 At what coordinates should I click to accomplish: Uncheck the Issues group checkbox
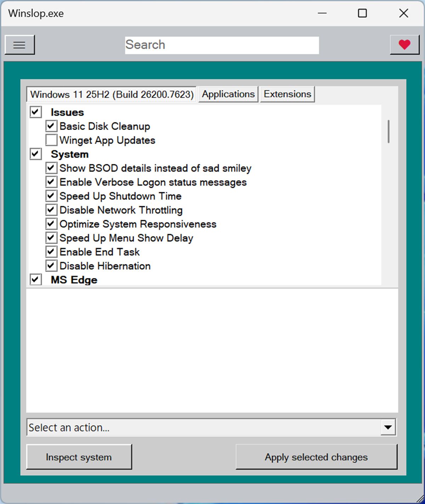coord(35,112)
